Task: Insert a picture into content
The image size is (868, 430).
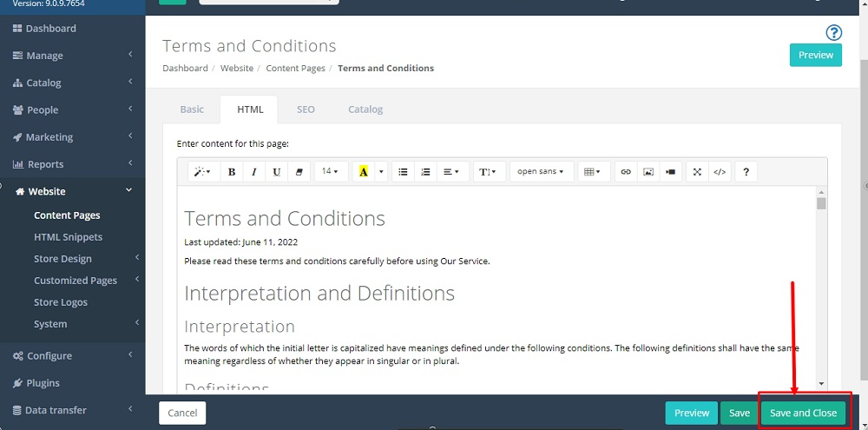Action: click(x=648, y=172)
